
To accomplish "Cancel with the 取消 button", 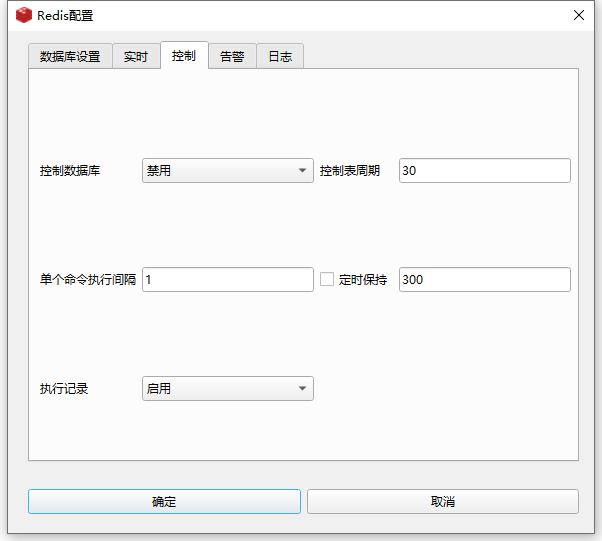I will pyautogui.click(x=443, y=501).
